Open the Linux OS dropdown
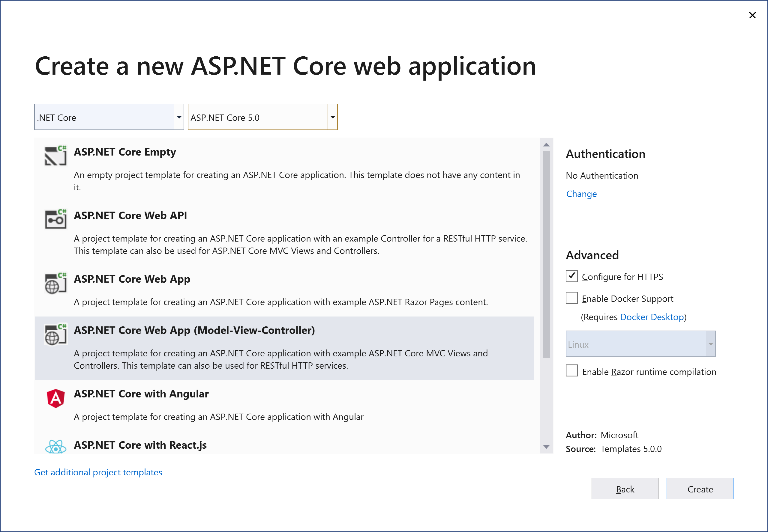Viewport: 768px width, 532px height. (x=711, y=344)
